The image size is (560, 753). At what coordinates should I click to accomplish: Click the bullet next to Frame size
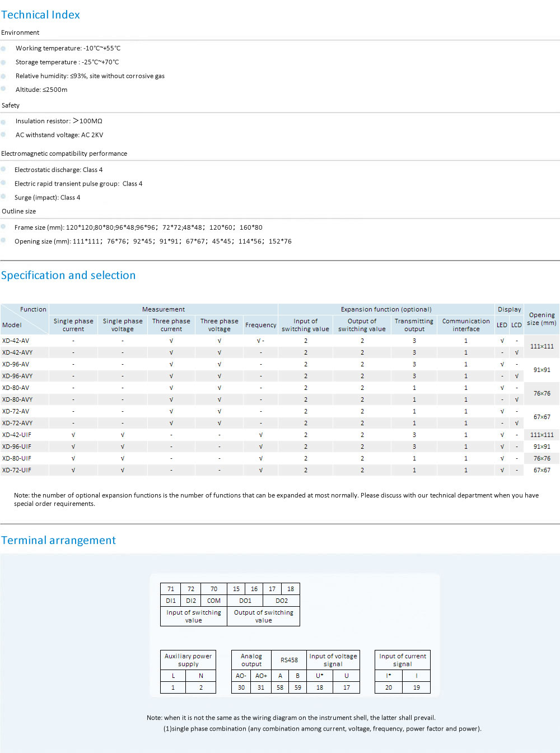pos(3,227)
